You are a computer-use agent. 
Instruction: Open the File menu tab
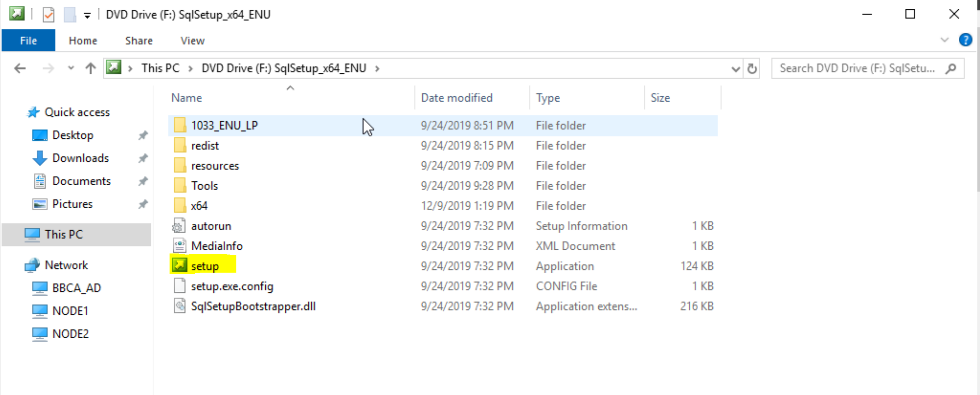[x=29, y=40]
